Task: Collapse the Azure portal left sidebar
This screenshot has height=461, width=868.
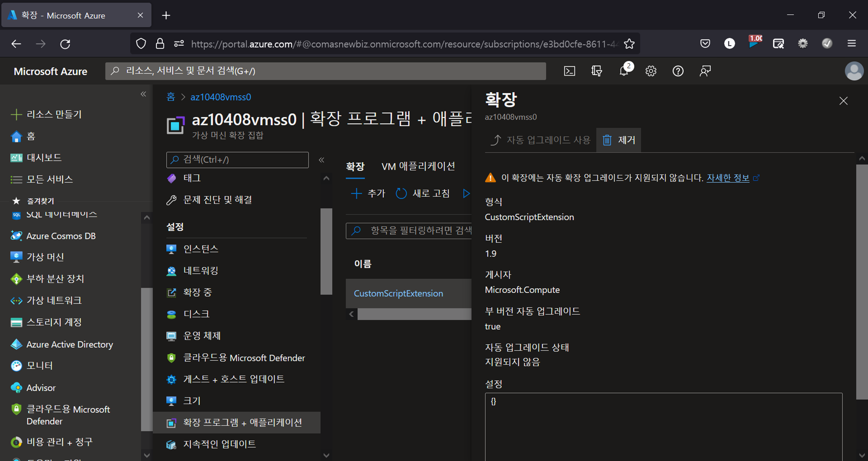Action: point(143,94)
